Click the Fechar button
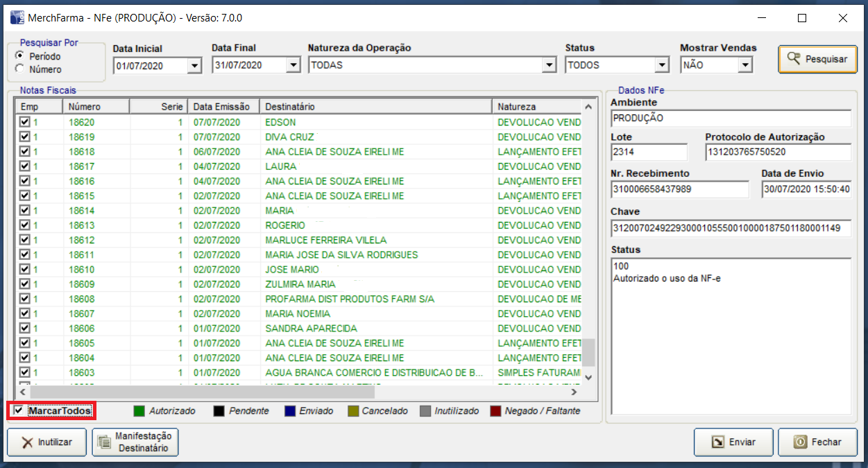Screen dimensions: 868x468 817,442
